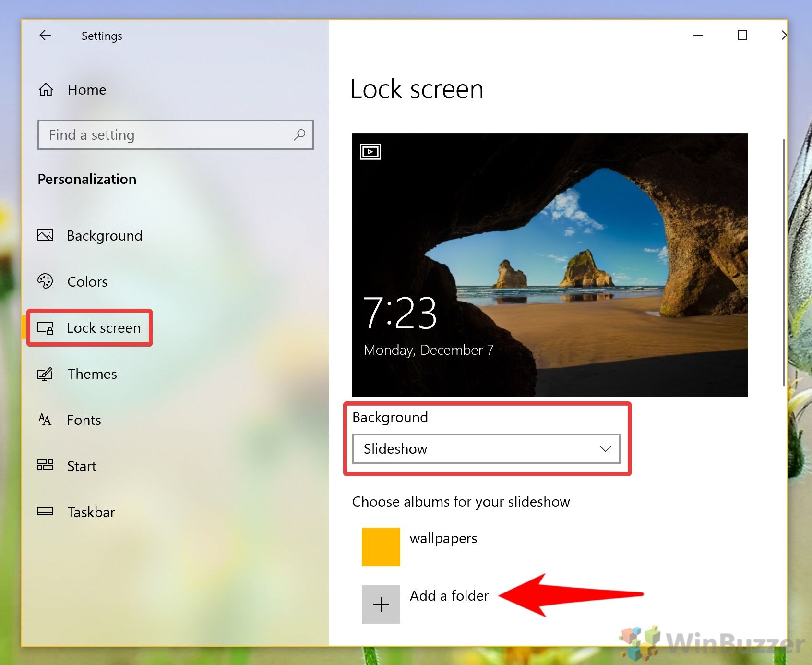Click the Monday, December 7 date text
This screenshot has width=812, height=665.
429,350
